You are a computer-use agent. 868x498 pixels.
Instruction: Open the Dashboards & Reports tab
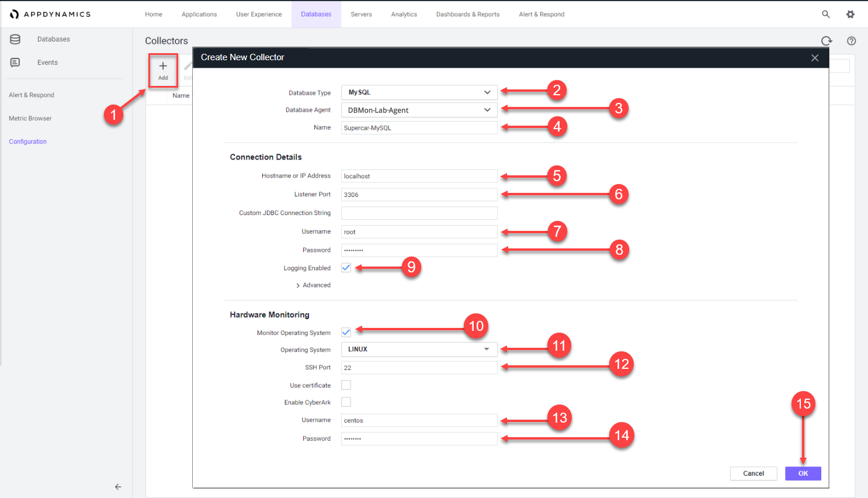468,14
